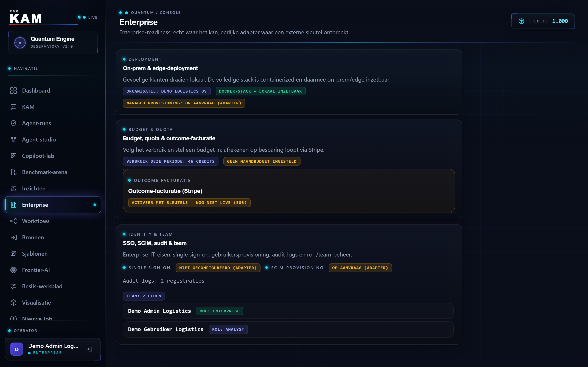Click the KAM chat bubble icon
588x367 pixels.
pyautogui.click(x=13, y=107)
